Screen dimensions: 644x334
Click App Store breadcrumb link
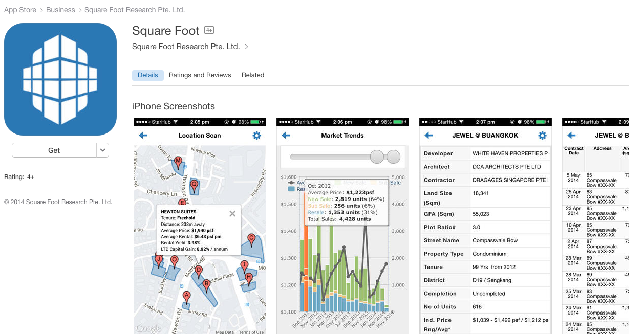click(20, 10)
